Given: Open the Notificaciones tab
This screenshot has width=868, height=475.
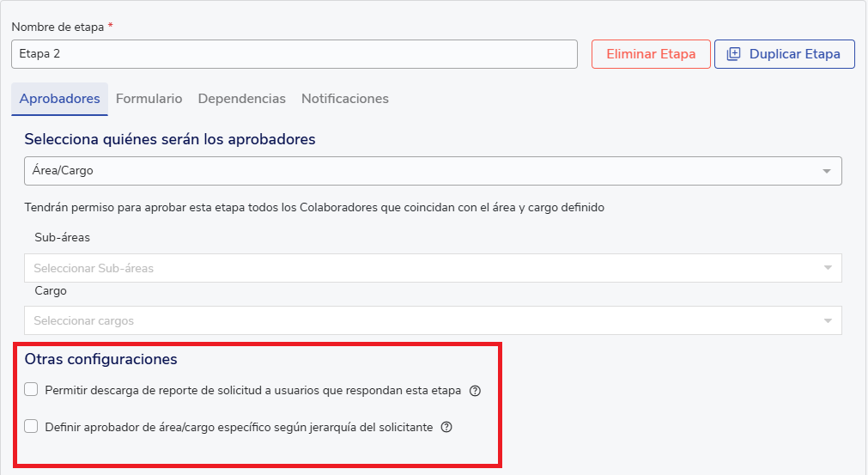Looking at the screenshot, I should click(x=344, y=99).
